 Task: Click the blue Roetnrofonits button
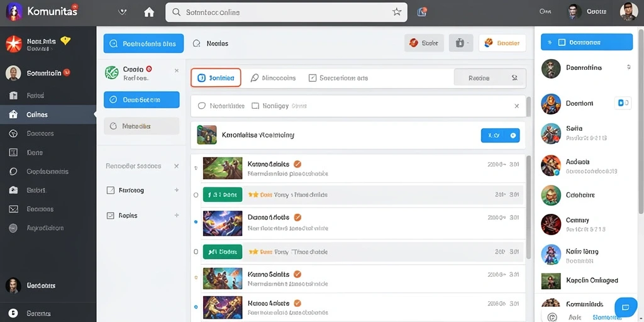coord(144,43)
